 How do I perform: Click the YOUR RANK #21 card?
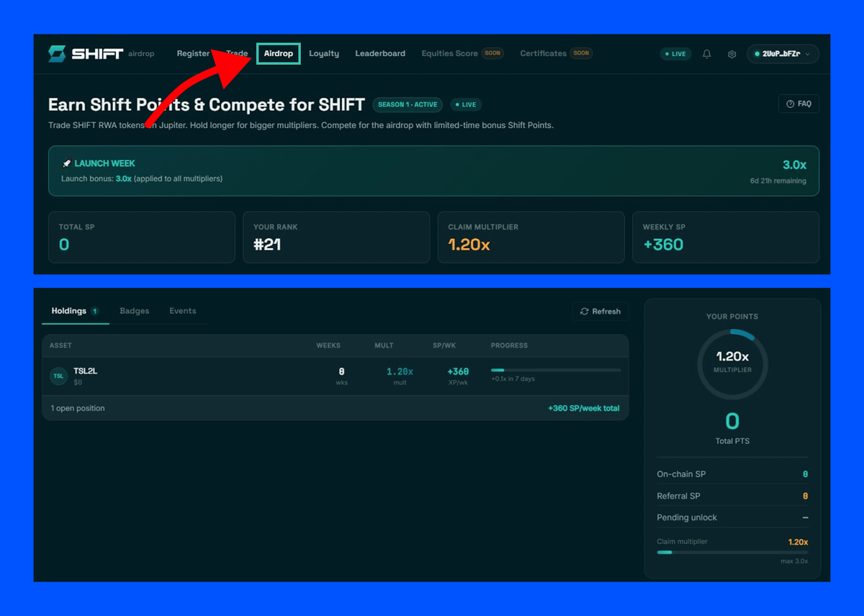(x=336, y=237)
